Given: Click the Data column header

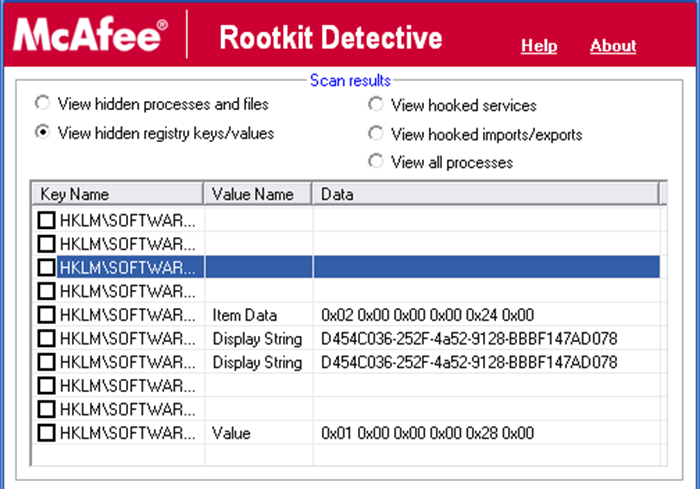Looking at the screenshot, I should [x=485, y=194].
